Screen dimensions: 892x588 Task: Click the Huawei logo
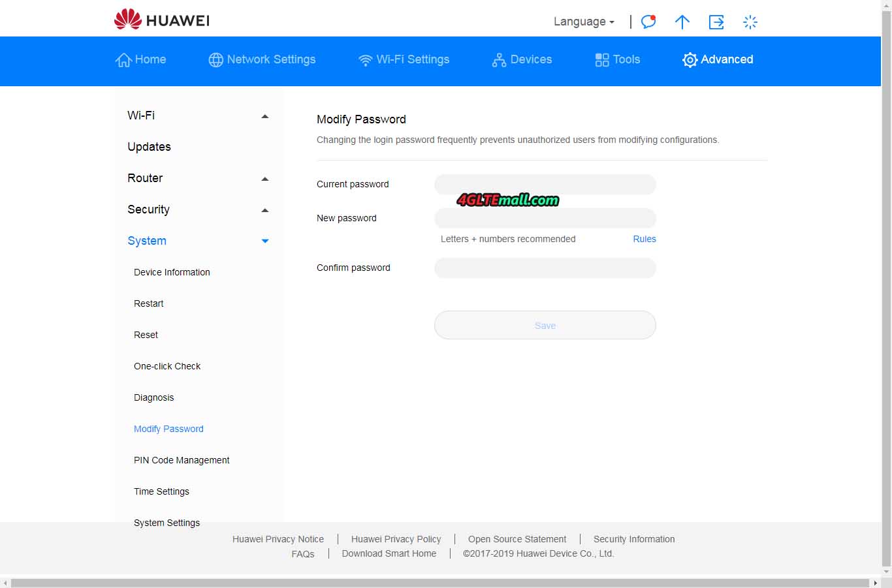[161, 20]
